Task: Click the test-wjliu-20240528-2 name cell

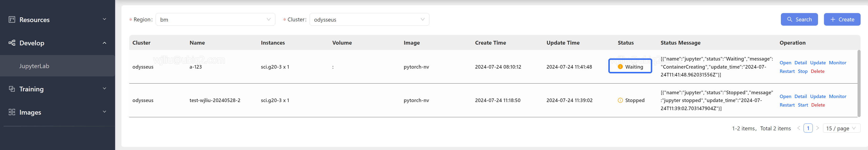Action: click(x=215, y=100)
